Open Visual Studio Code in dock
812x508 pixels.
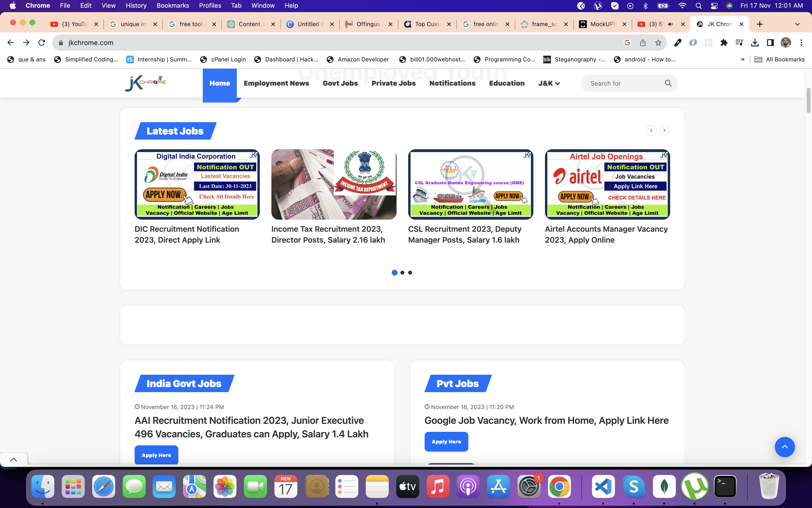pos(603,486)
